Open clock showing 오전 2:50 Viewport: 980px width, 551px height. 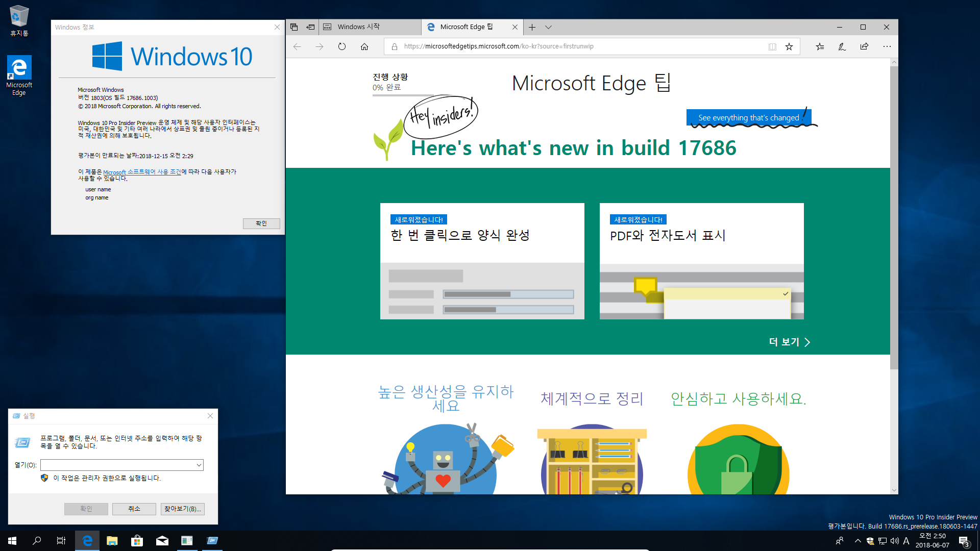pos(933,541)
